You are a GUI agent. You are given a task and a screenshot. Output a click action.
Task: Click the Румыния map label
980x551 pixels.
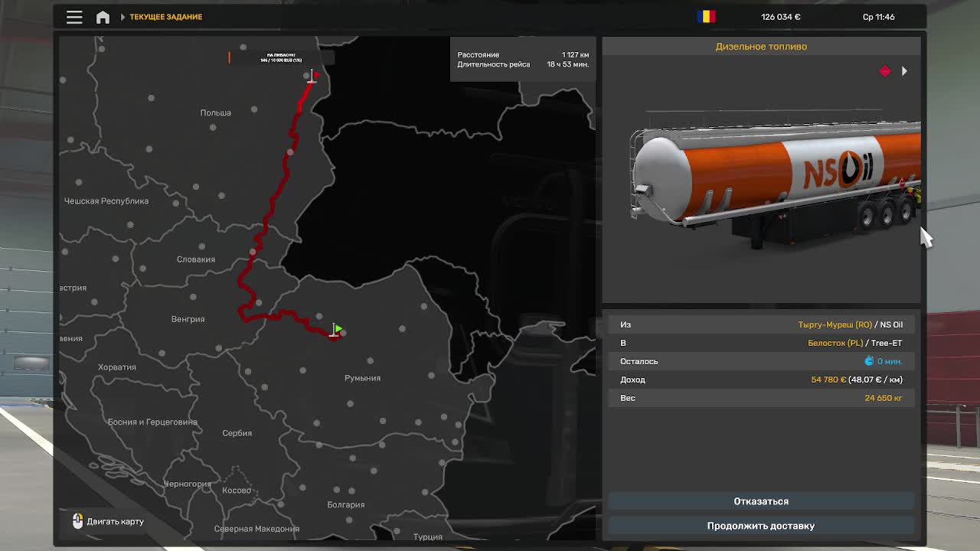[362, 378]
